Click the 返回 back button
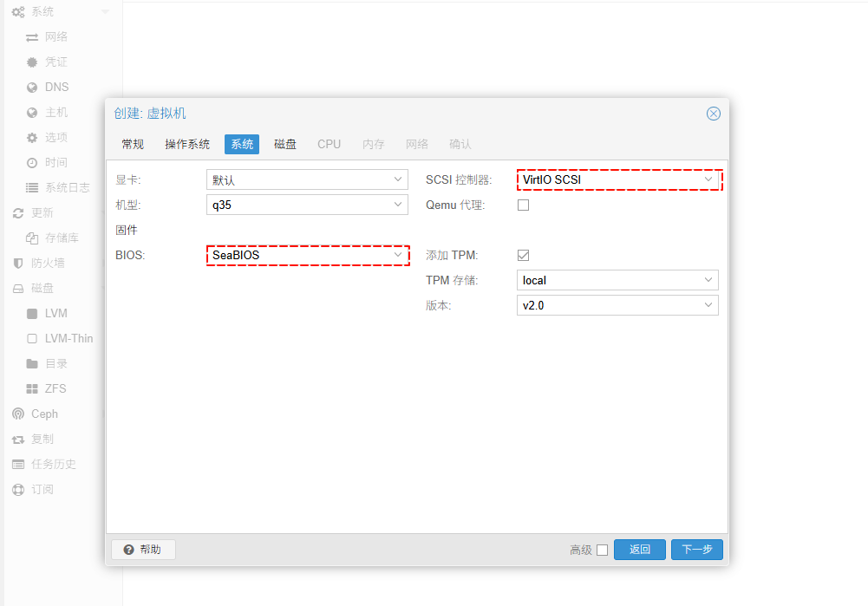The width and height of the screenshot is (868, 606). 639,550
